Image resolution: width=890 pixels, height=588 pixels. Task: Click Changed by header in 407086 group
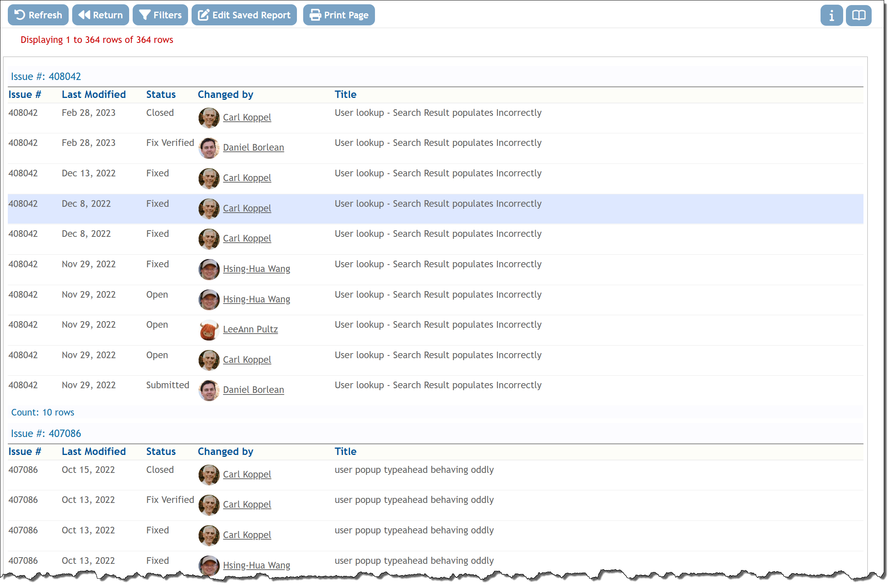(225, 451)
